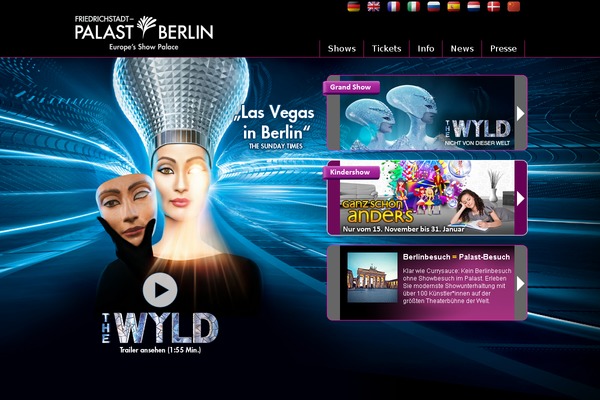Click the Friedrichstadt-Palast Berlin logo
Viewport: 600px width, 400px height.
pyautogui.click(x=144, y=33)
